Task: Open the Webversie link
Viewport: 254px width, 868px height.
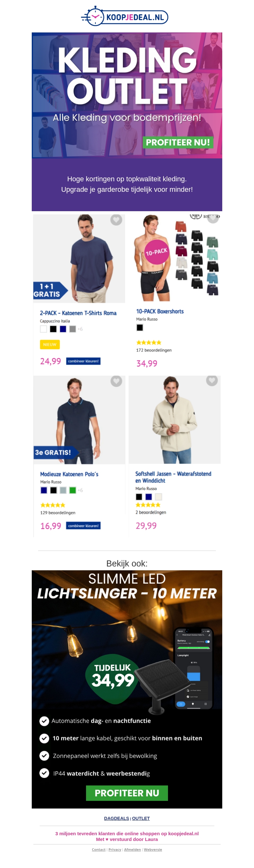Action: pos(153,850)
